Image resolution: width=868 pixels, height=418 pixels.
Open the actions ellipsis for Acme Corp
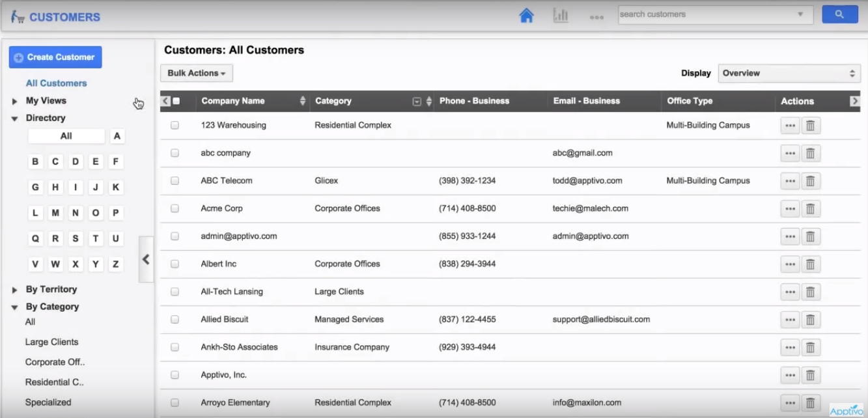pos(790,208)
